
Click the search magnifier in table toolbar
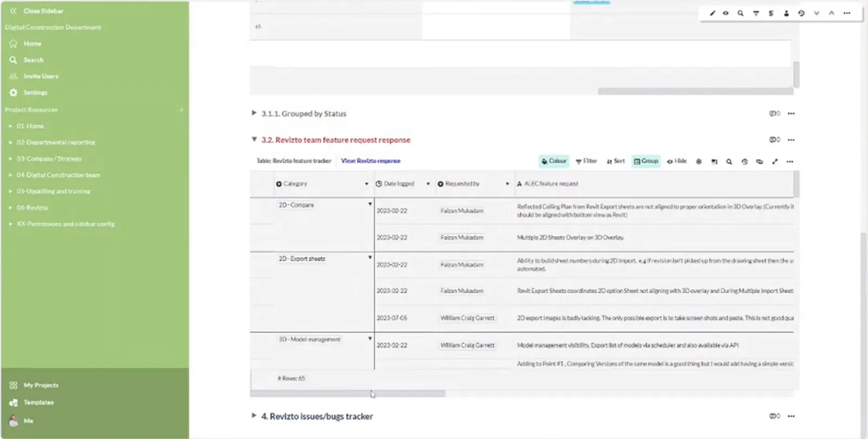(x=729, y=162)
